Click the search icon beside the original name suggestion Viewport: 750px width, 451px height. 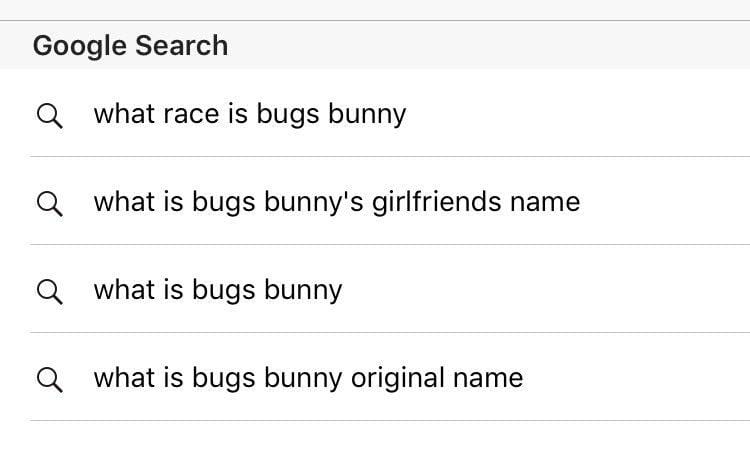(49, 379)
